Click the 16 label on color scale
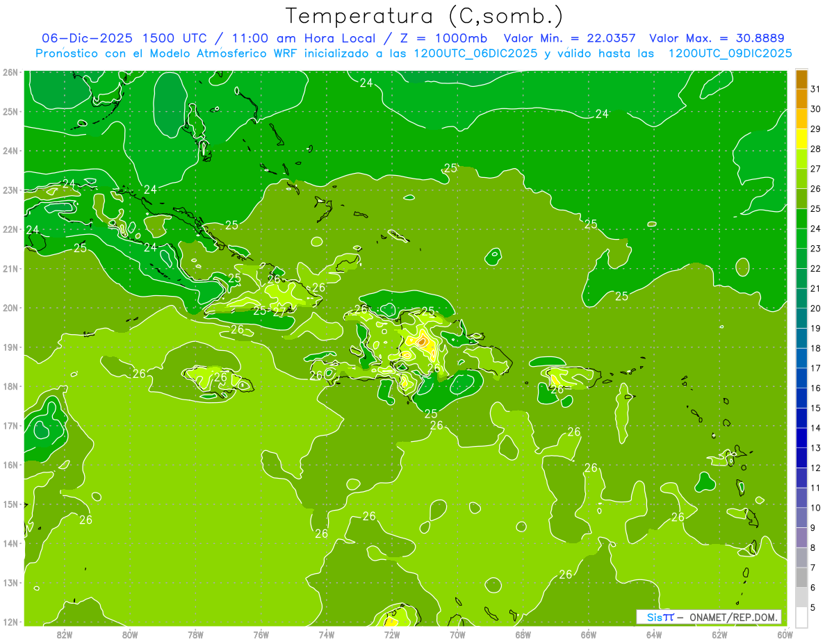This screenshot has width=834, height=644. pyautogui.click(x=816, y=388)
